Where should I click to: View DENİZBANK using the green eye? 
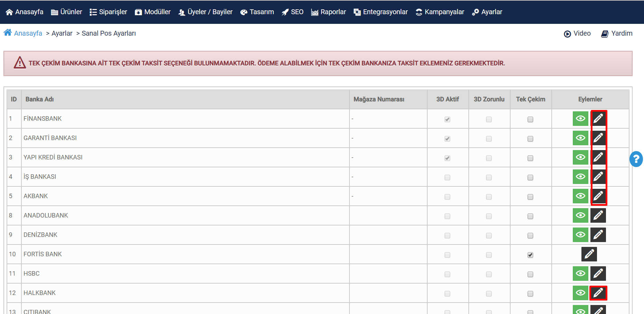coord(581,235)
